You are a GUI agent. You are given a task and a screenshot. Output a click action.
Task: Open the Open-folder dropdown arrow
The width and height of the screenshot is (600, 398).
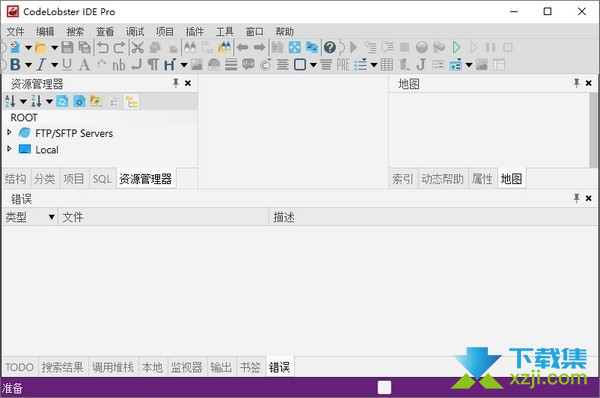click(54, 48)
